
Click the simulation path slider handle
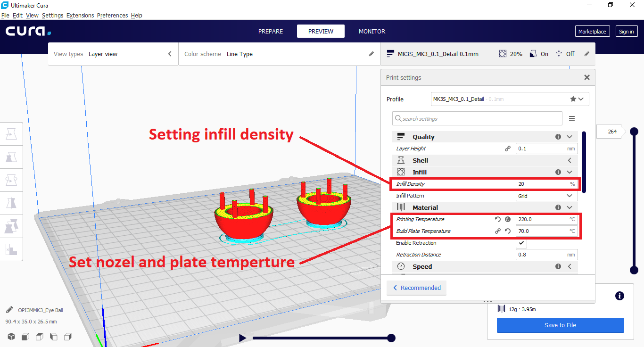(x=391, y=338)
